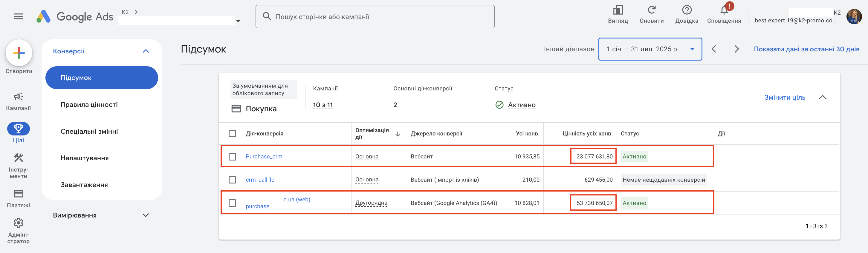Tick the in.ua (web) purchase checkbox
This screenshot has width=868, height=253.
pyautogui.click(x=233, y=203)
